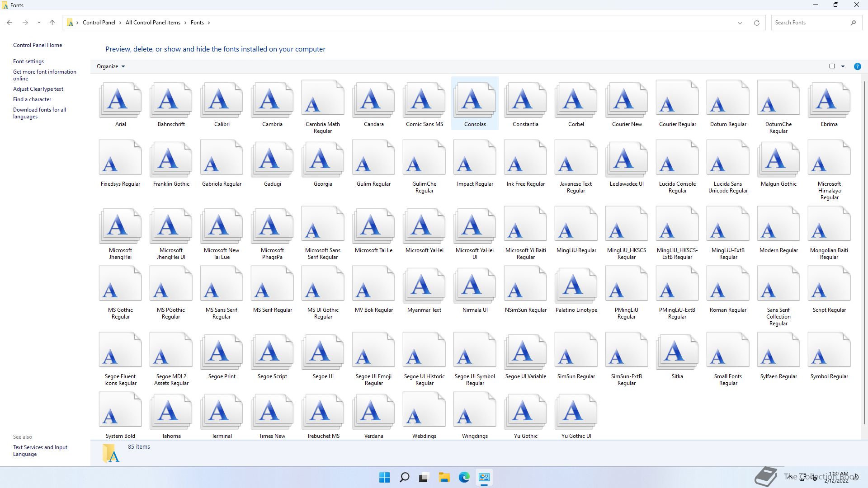Go up one level with Up arrow
This screenshot has height=488, width=868.
pos(52,23)
